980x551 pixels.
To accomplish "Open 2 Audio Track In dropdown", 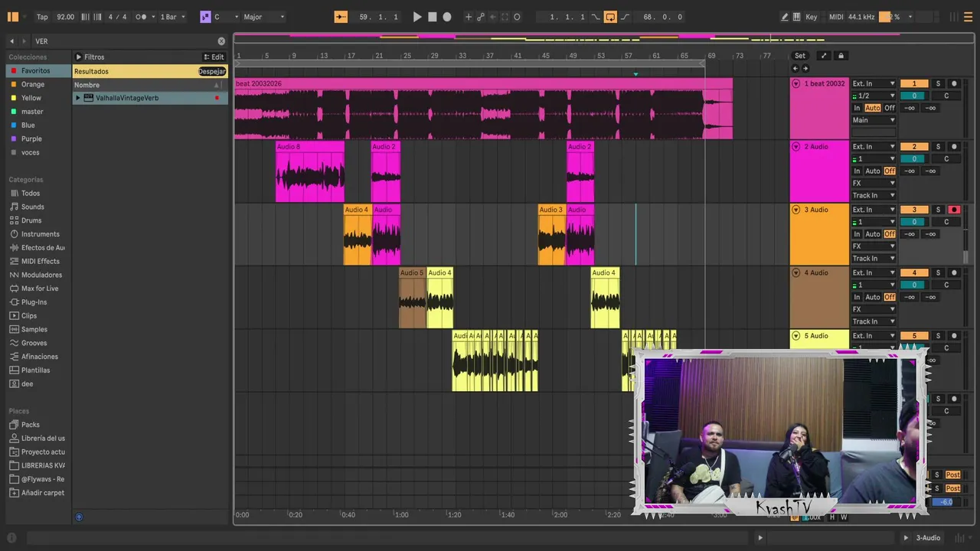I will 874,195.
